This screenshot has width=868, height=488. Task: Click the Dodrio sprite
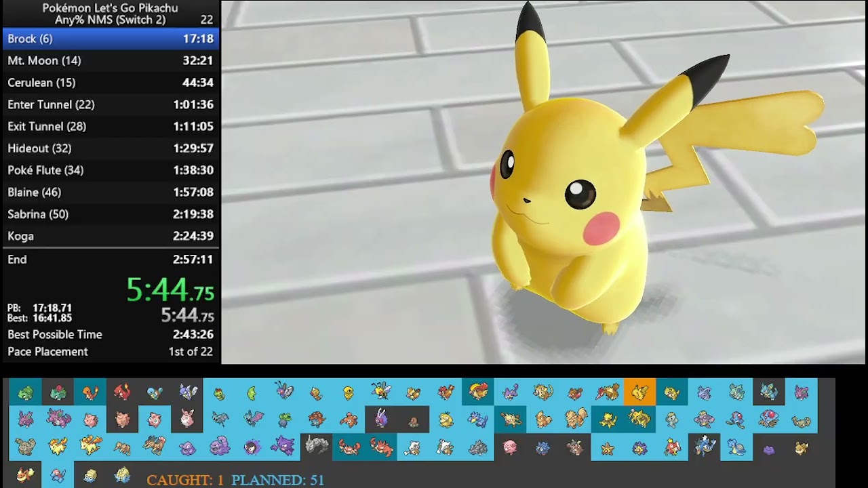coord(155,447)
